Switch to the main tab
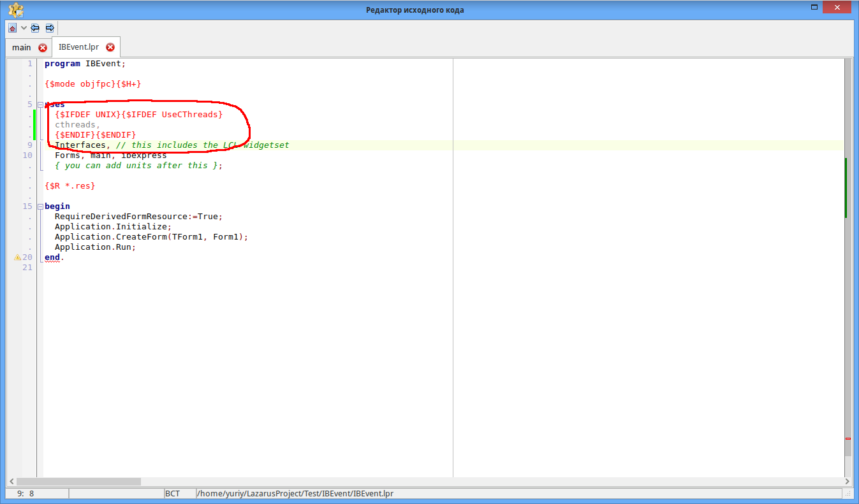 click(x=21, y=48)
